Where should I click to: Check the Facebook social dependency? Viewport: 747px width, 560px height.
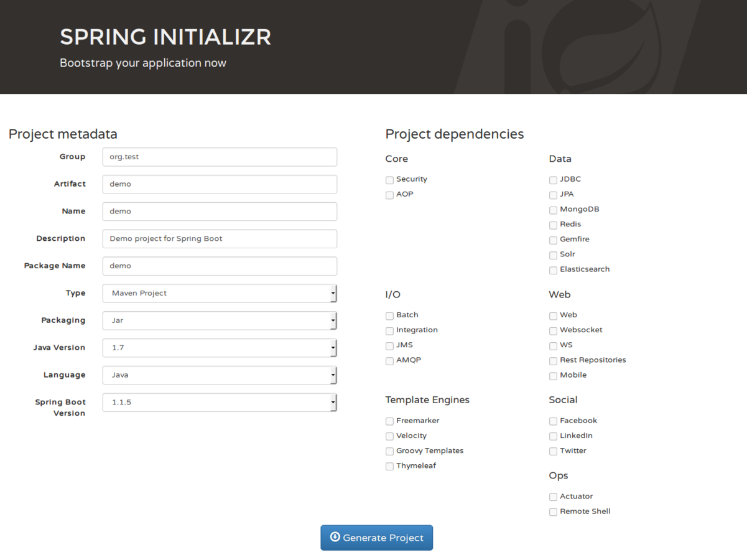pyautogui.click(x=553, y=421)
